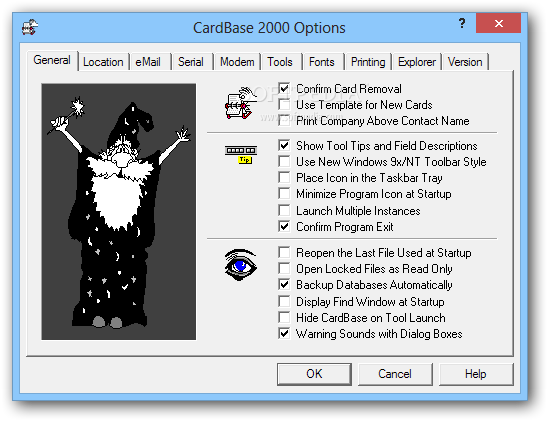Screen dimensions: 548x421
Task: Turn off Warning Sounds with Dialog Boxes
Action: coord(284,333)
